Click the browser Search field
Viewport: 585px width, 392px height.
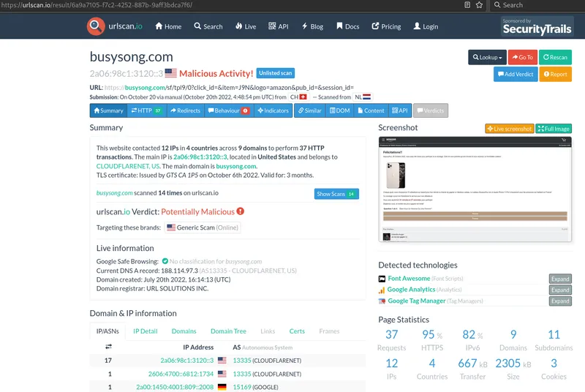[x=537, y=5]
